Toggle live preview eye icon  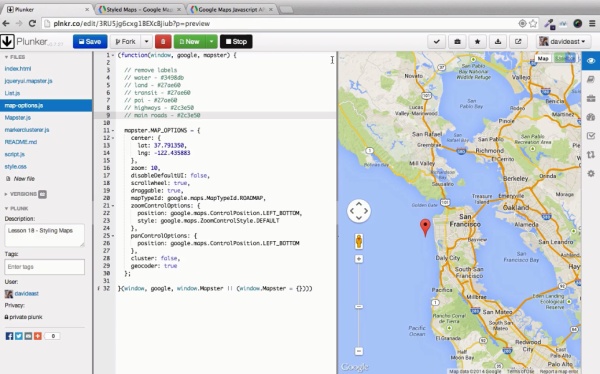pyautogui.click(x=591, y=61)
